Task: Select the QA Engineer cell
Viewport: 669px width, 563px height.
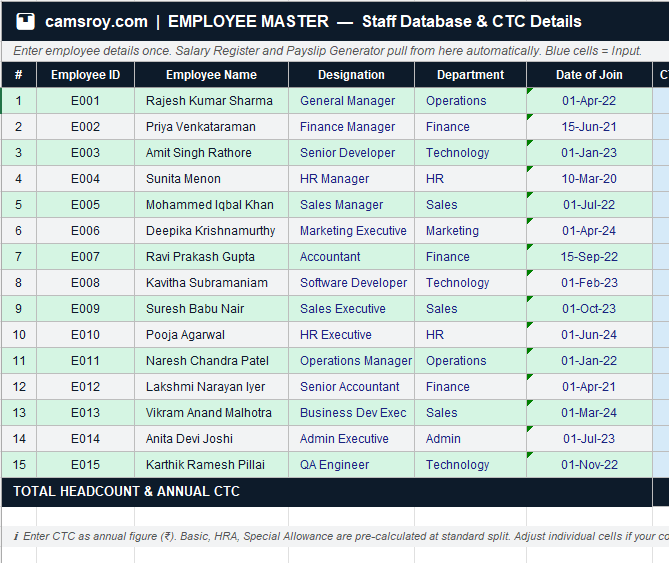Action: tap(351, 465)
